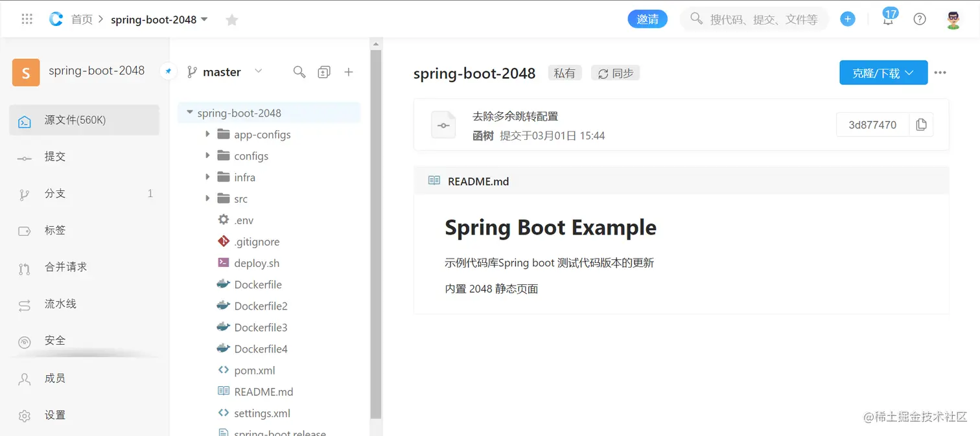980x436 pixels.
Task: Click the search box 搜代码、提交、文件等
Action: (x=754, y=19)
